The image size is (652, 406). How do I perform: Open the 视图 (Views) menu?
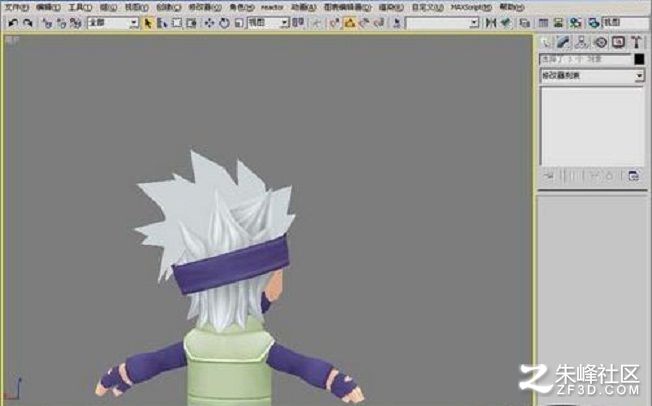pos(136,7)
